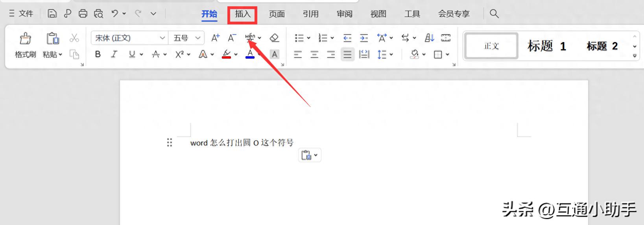Screen dimensions: 644x225
Task: Toggle bulleted list button
Action: coord(299,38)
